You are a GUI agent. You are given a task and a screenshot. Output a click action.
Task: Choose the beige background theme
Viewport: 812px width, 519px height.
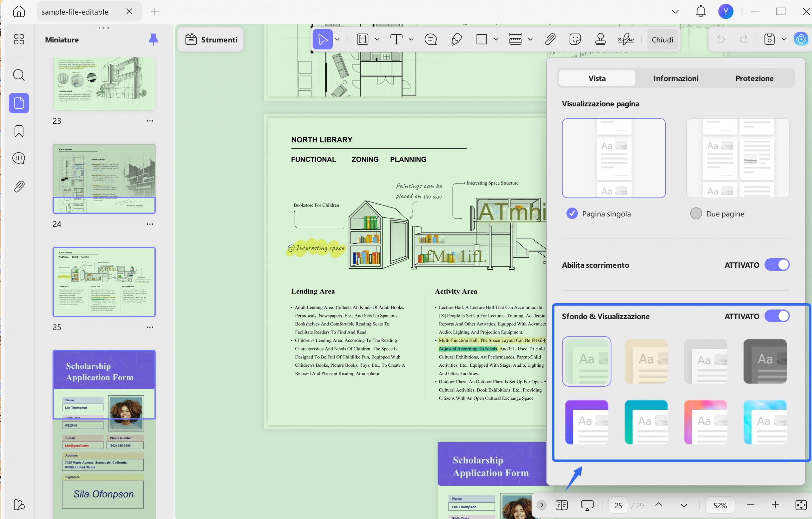coord(646,361)
